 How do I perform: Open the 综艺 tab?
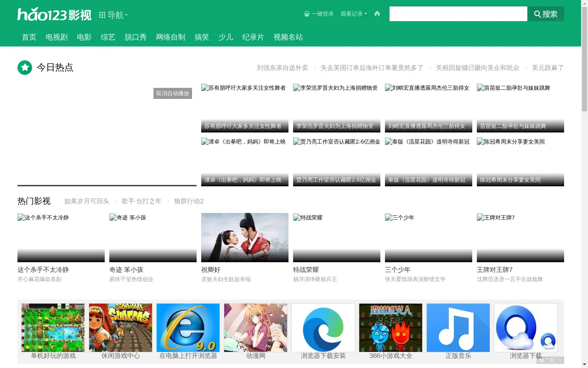pos(108,37)
